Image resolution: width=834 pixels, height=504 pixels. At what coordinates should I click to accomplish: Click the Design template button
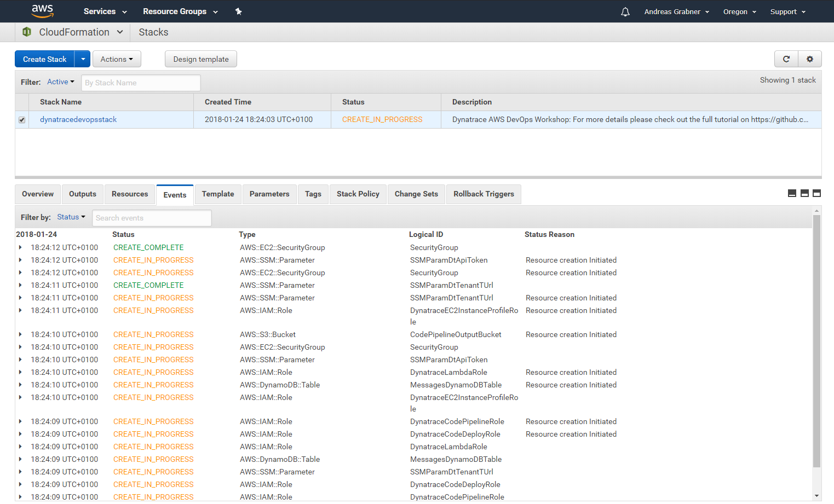click(x=201, y=59)
